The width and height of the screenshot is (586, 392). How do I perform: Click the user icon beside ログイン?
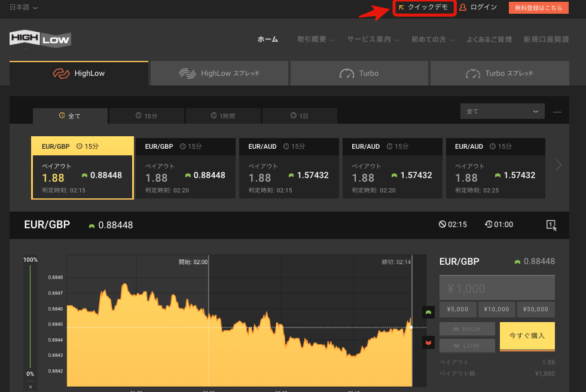coord(463,7)
